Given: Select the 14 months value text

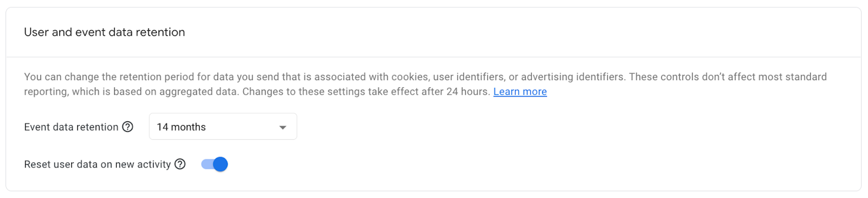Looking at the screenshot, I should (181, 127).
